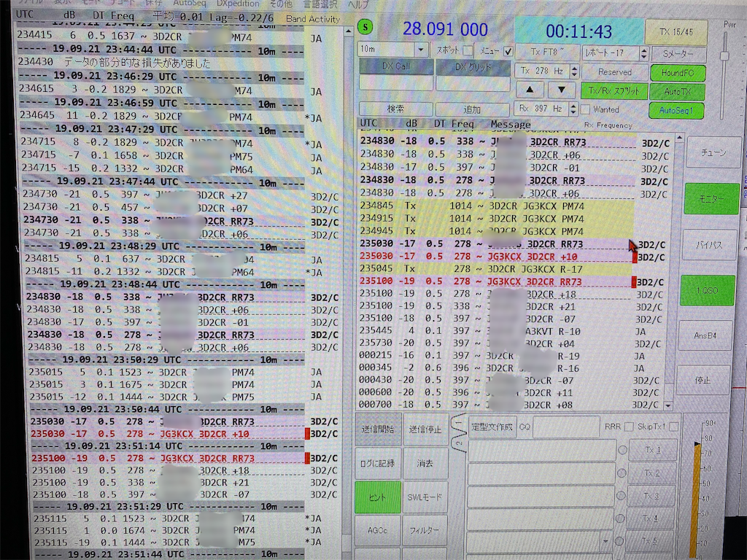The width and height of the screenshot is (747, 560).
Task: Open the ヘルプ menu
Action: click(358, 5)
